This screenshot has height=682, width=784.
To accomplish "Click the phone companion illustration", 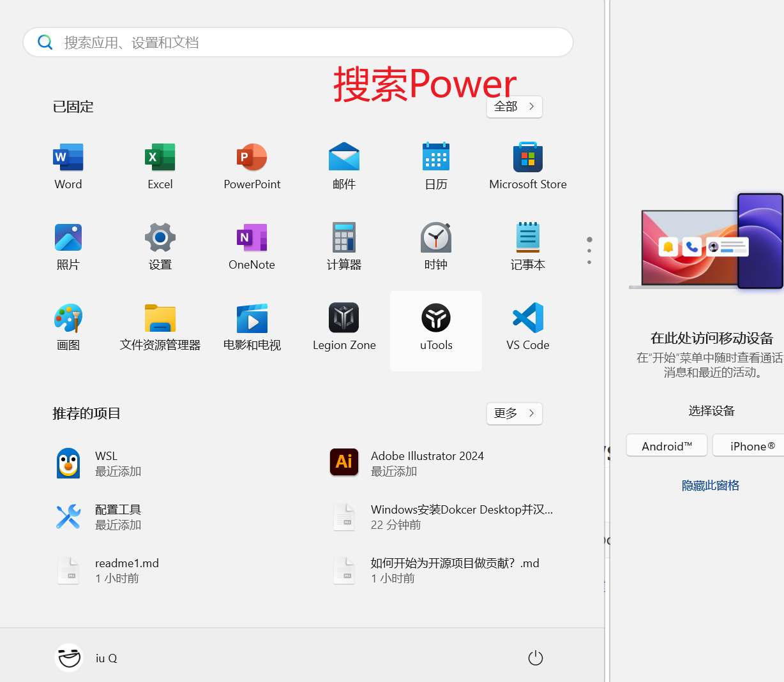I will tap(706, 241).
